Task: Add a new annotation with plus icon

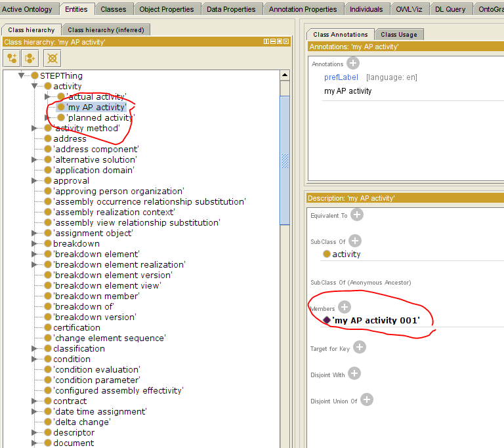Action: (353, 64)
